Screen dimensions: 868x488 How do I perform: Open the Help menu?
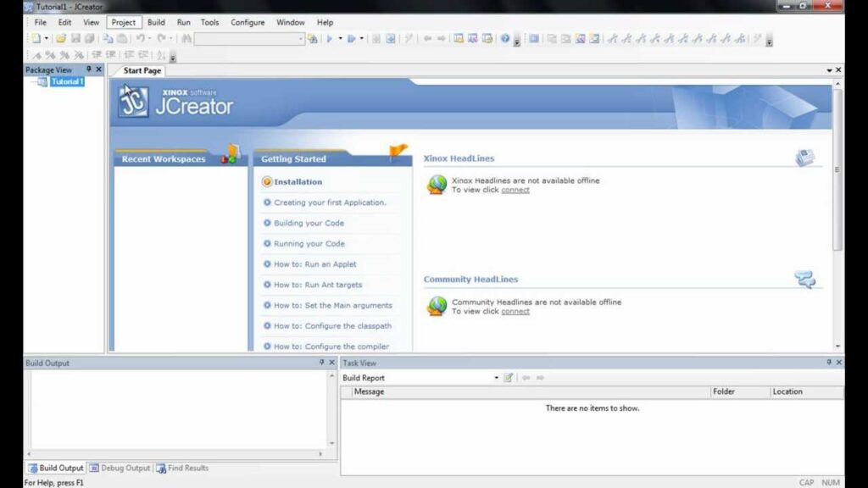pyautogui.click(x=325, y=23)
